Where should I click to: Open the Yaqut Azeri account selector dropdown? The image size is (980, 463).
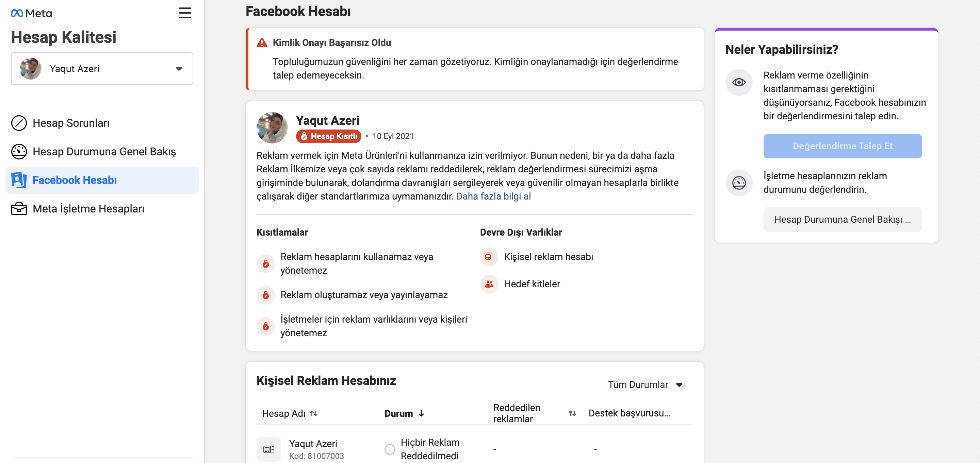(102, 69)
